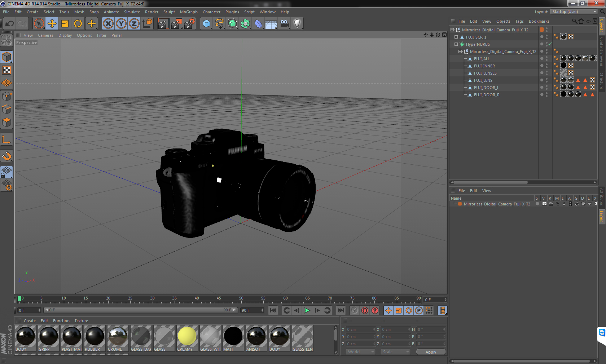The image size is (606, 364).
Task: Open the Character menu
Action: (x=211, y=12)
